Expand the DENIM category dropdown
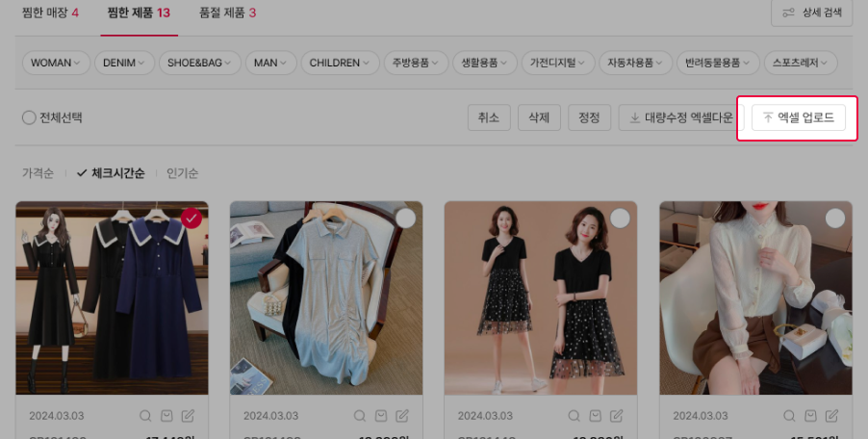 [x=124, y=63]
